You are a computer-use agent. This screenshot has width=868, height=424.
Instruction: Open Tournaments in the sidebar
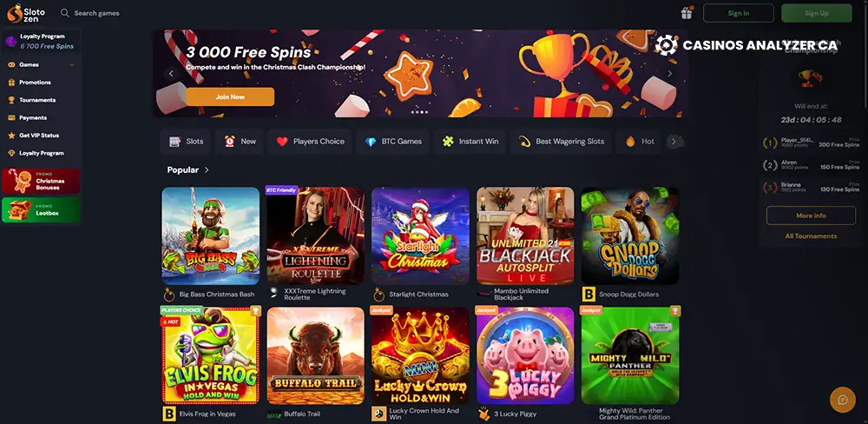(x=36, y=100)
